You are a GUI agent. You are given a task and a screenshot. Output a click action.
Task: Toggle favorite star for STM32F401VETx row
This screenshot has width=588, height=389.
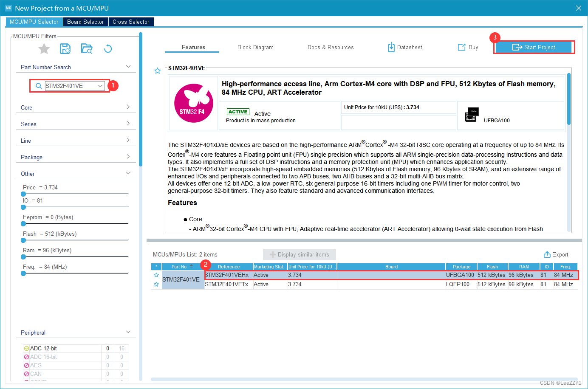(x=156, y=285)
